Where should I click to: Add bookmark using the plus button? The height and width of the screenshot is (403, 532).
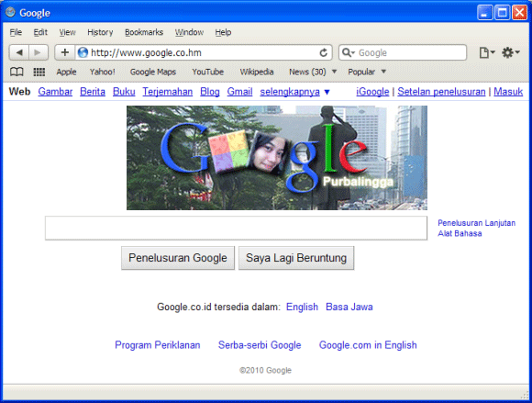pos(65,52)
